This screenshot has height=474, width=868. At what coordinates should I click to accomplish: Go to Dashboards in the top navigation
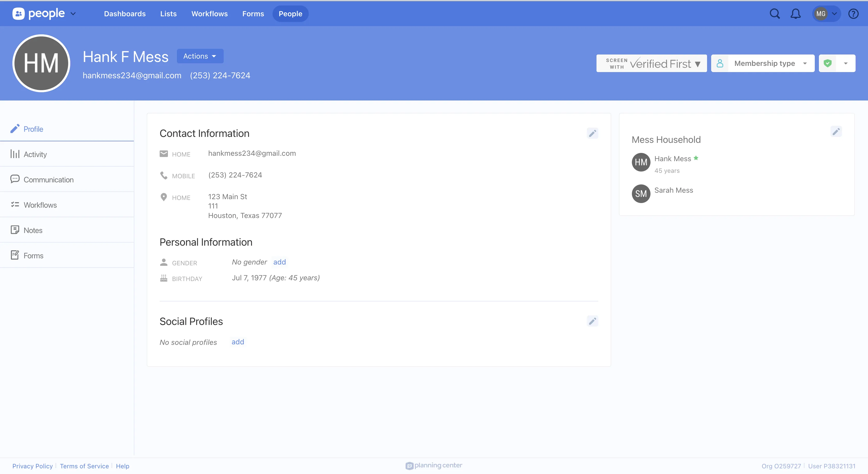[x=125, y=13]
